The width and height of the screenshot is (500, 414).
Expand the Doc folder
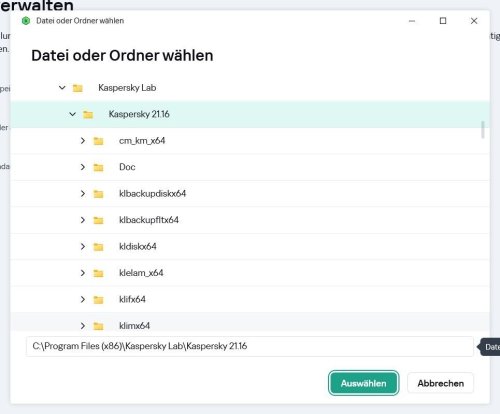(83, 167)
